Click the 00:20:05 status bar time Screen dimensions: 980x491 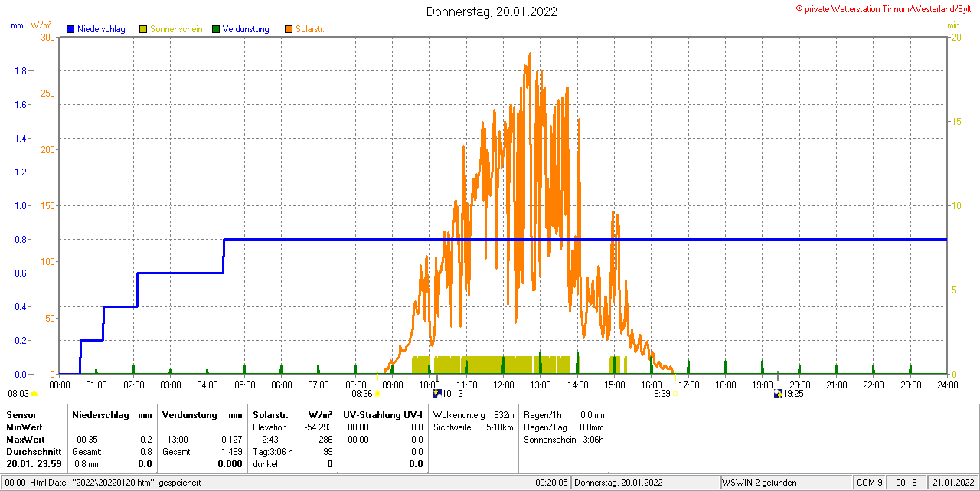point(551,483)
